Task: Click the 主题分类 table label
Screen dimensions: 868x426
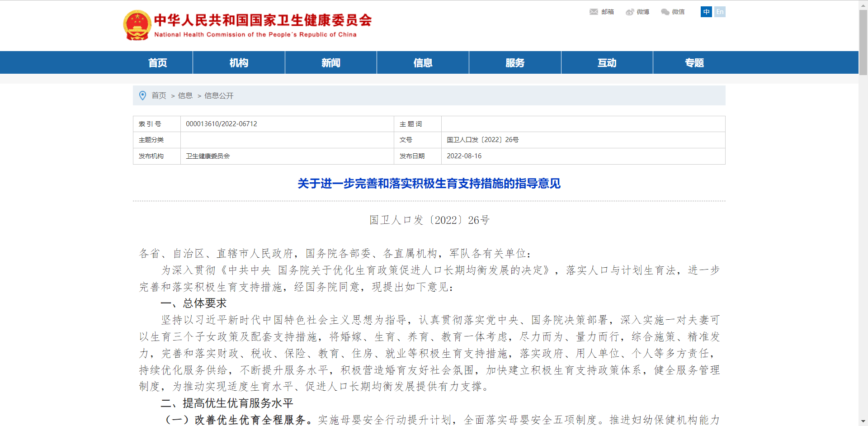Action: (151, 140)
